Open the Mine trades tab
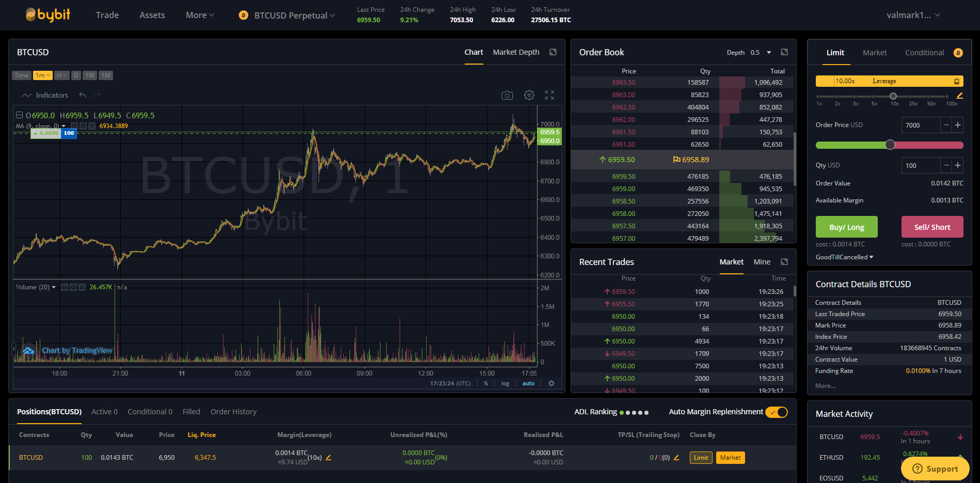Image resolution: width=980 pixels, height=483 pixels. [x=762, y=262]
